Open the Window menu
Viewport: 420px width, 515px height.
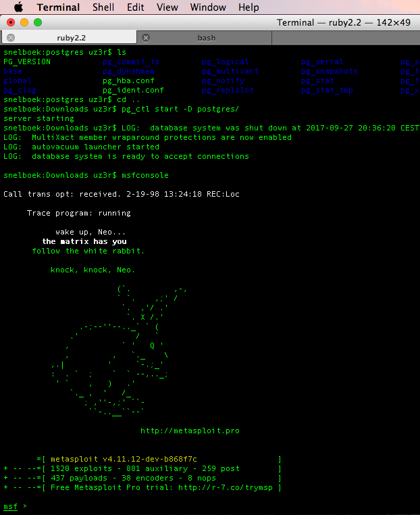point(208,7)
